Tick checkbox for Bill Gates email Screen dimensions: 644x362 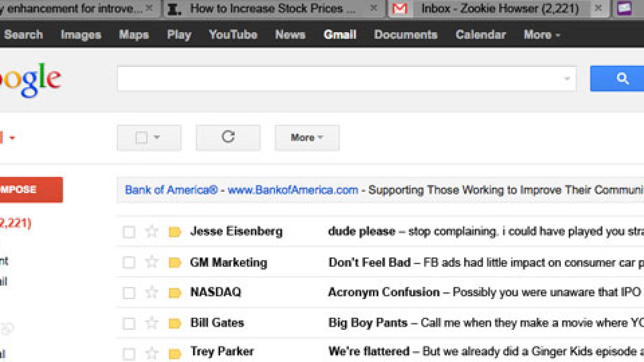129,323
